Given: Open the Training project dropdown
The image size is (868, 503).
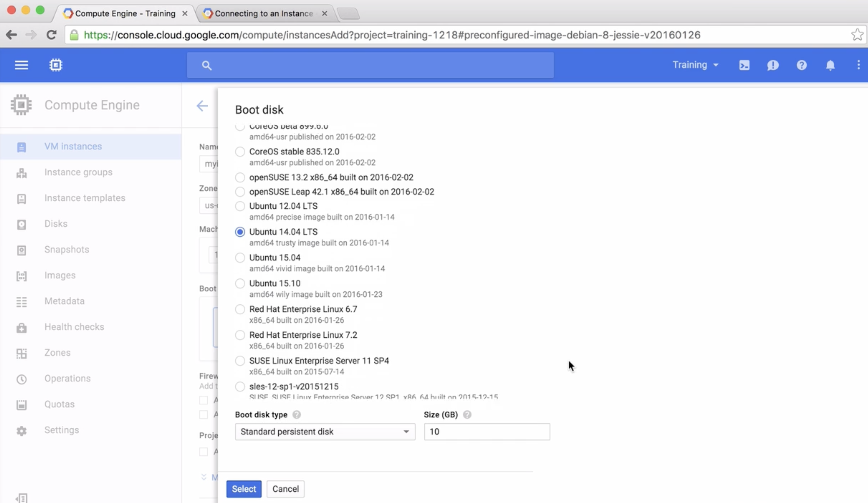Looking at the screenshot, I should click(695, 65).
